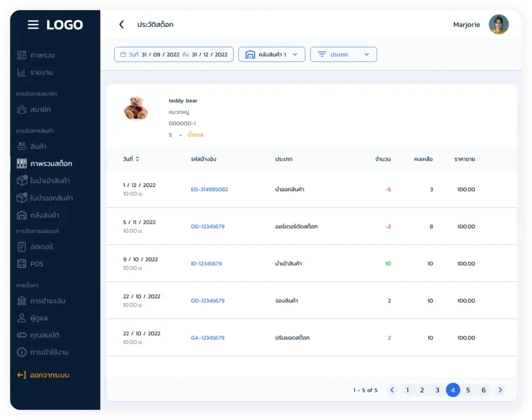
Task: Open the hamburger menu beside LOGO
Action: click(x=33, y=24)
